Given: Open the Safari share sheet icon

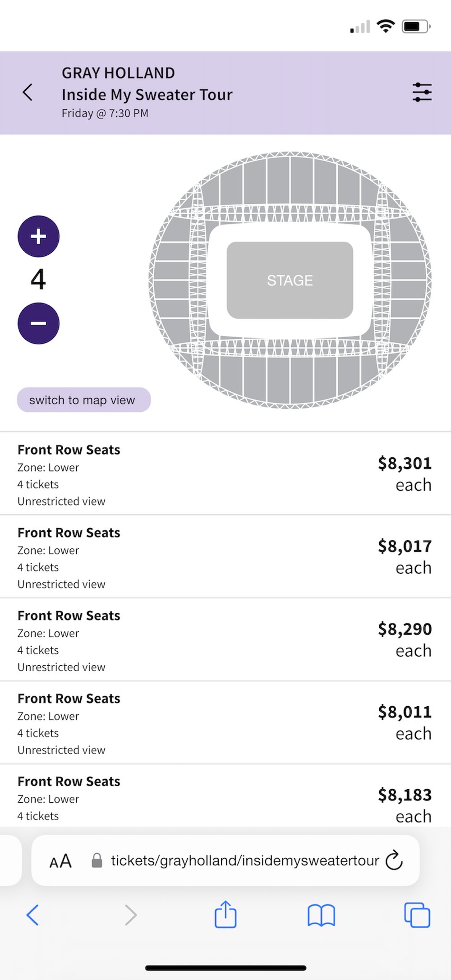Looking at the screenshot, I should 225,914.
